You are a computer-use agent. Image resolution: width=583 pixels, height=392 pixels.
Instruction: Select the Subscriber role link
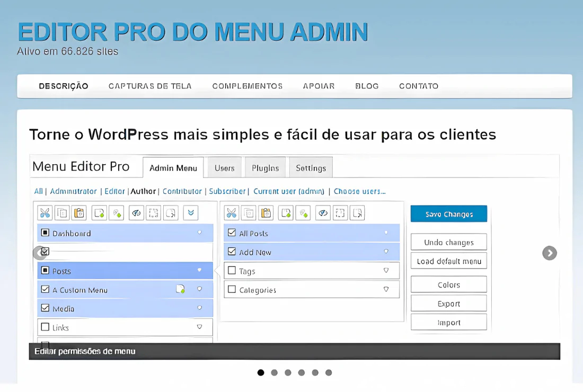(x=227, y=191)
